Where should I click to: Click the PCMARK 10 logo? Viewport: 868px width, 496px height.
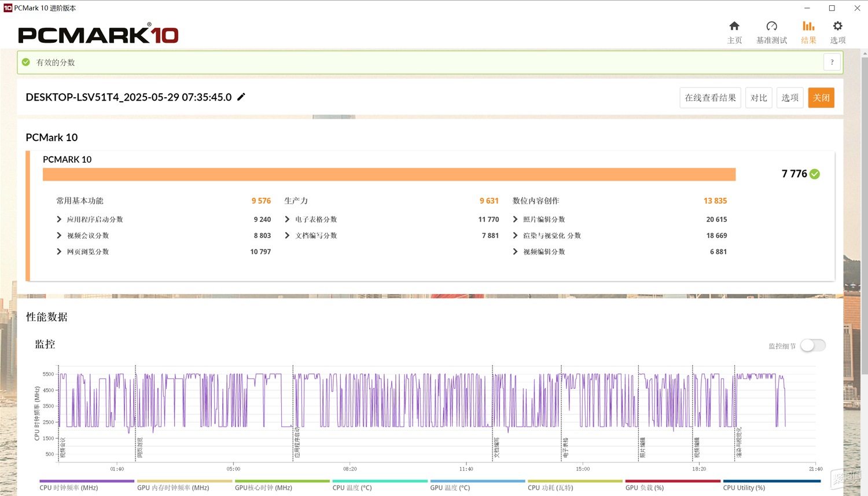(x=98, y=34)
